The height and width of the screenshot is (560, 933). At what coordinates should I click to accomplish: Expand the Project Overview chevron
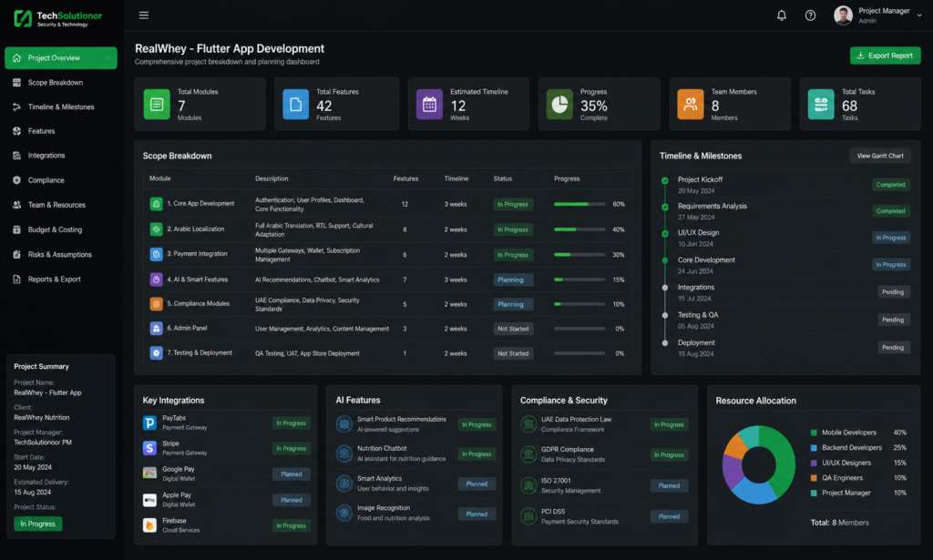click(x=108, y=58)
